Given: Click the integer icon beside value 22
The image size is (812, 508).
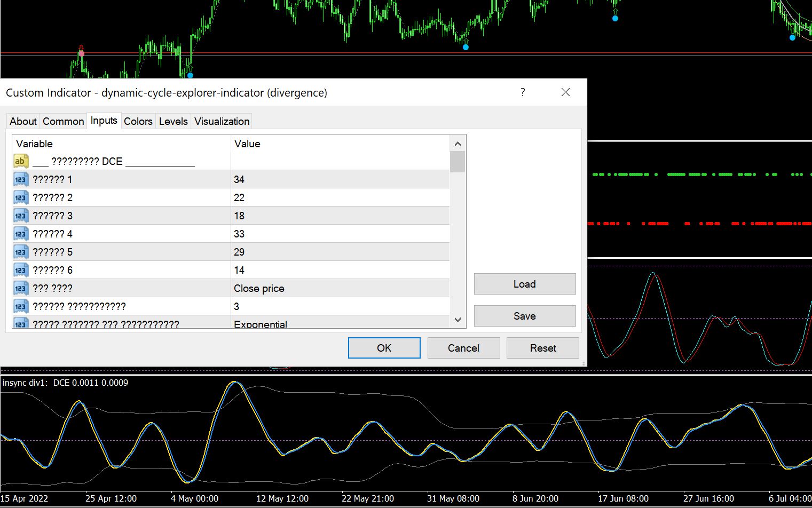Looking at the screenshot, I should (21, 197).
